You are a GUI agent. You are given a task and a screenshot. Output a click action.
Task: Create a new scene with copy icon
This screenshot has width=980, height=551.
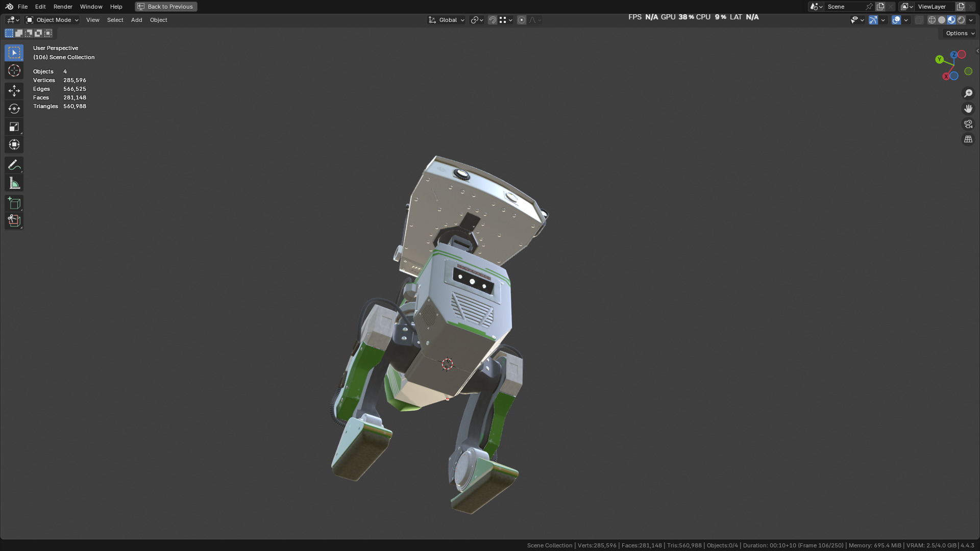point(880,7)
